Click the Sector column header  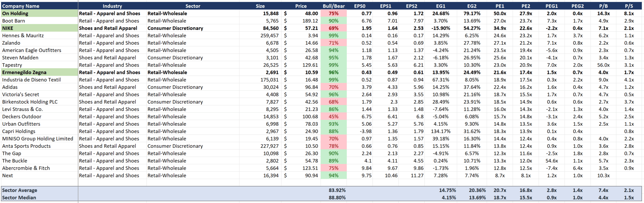pos(193,6)
